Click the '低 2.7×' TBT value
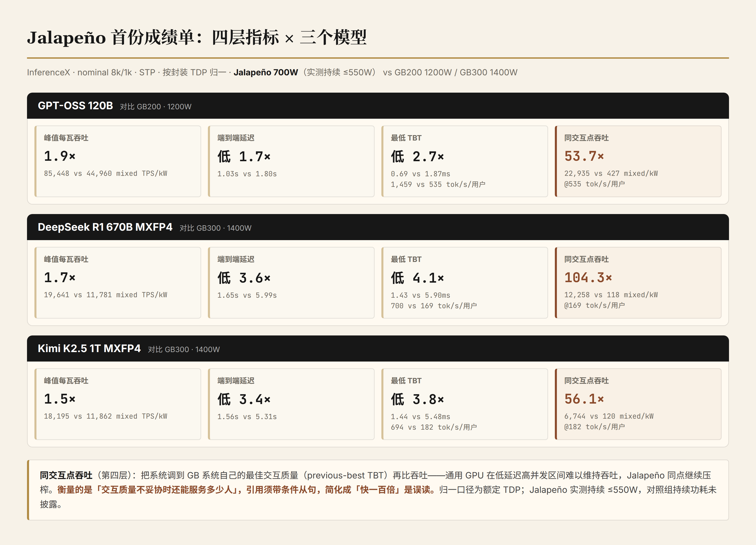 tap(417, 156)
